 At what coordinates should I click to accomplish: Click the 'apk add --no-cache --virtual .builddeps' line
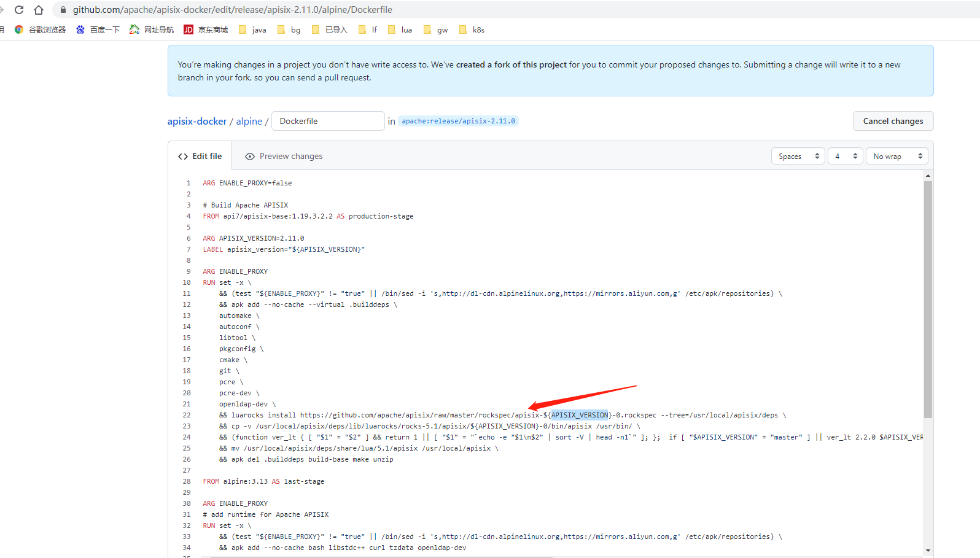pos(308,304)
